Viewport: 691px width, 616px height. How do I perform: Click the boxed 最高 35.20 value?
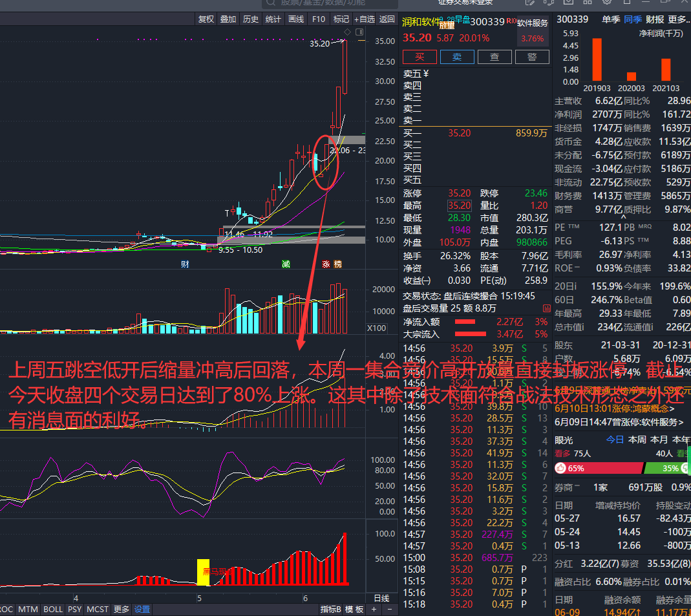[x=459, y=206]
